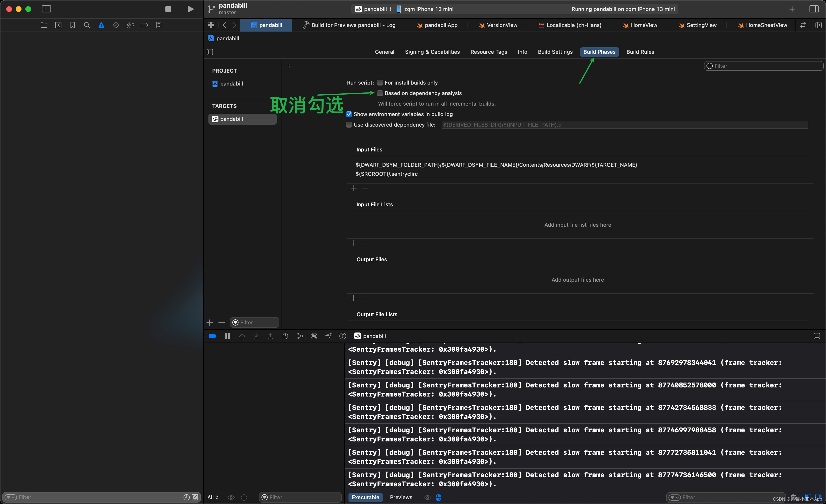Switch to the VersionView editor tab
Image resolution: width=826 pixels, height=504 pixels.
coord(498,25)
